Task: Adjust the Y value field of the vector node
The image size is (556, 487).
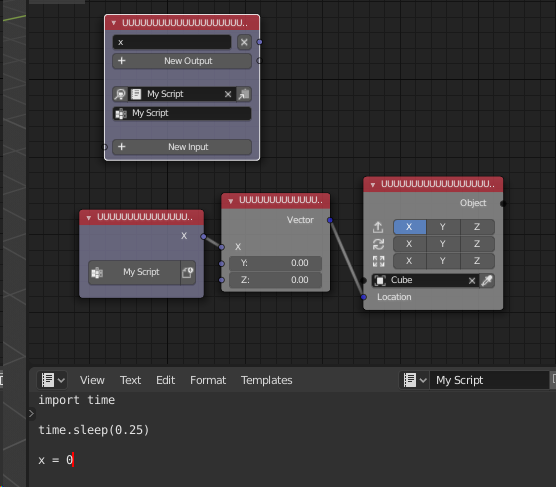Action: [276, 263]
